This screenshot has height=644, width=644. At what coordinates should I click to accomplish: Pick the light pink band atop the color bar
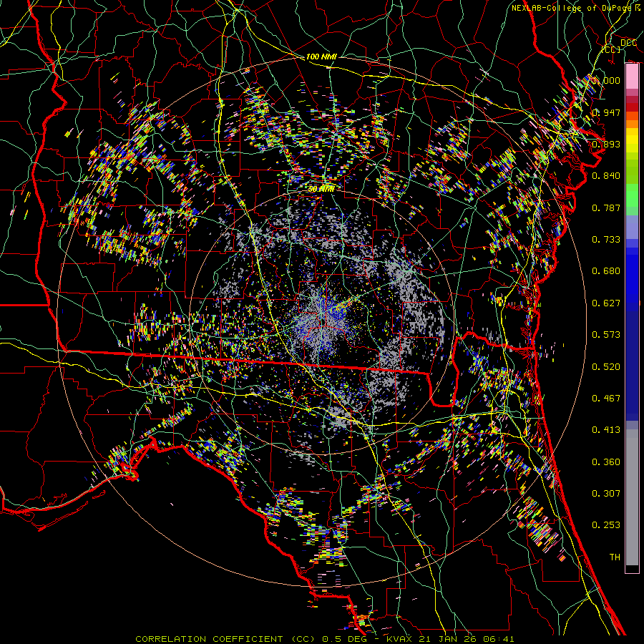[632, 77]
